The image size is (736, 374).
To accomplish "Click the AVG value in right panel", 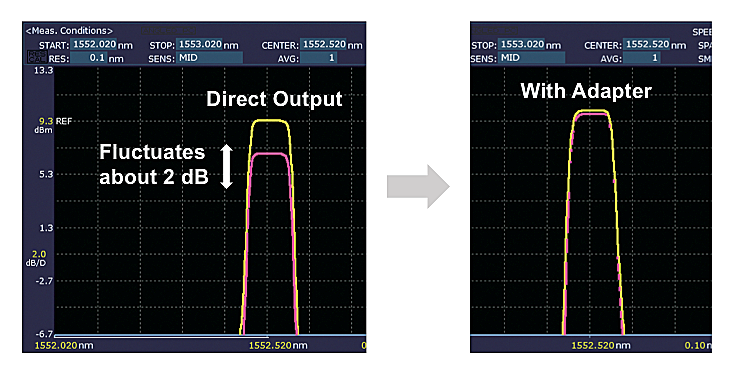I will point(642,58).
